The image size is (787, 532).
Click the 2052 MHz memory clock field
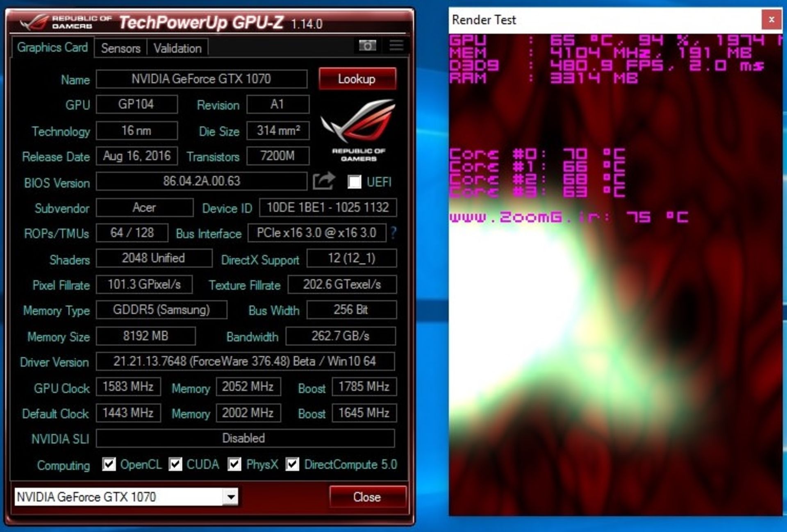[248, 387]
